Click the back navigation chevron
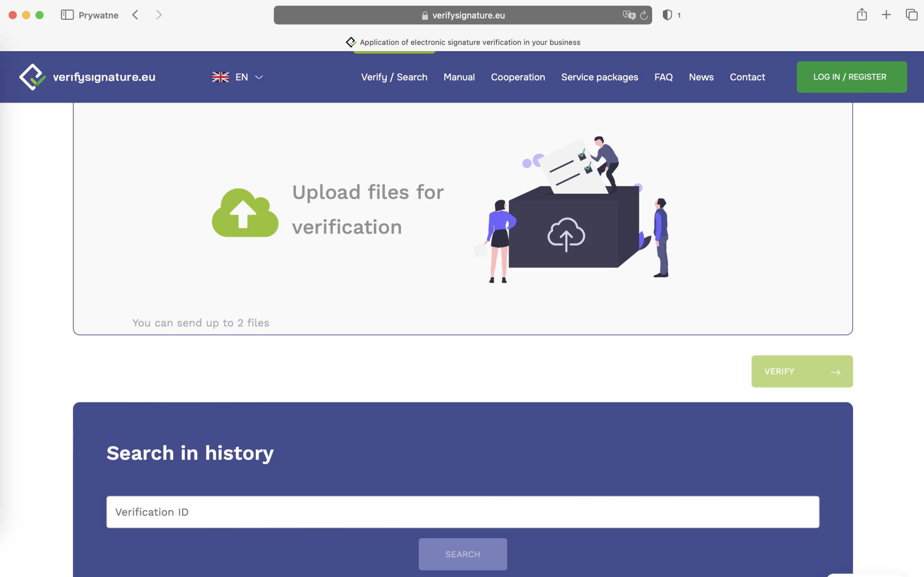 coord(135,14)
